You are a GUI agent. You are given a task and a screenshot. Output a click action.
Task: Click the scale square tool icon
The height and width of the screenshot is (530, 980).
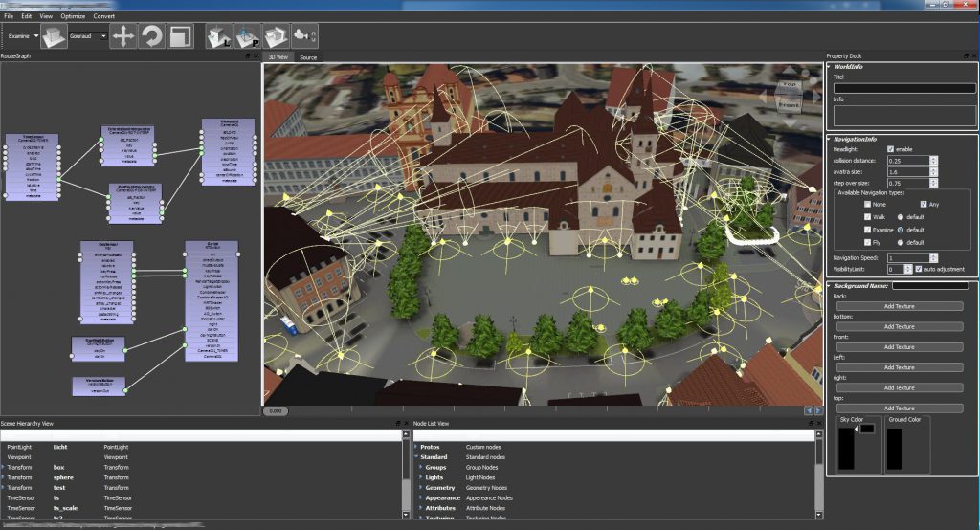180,36
